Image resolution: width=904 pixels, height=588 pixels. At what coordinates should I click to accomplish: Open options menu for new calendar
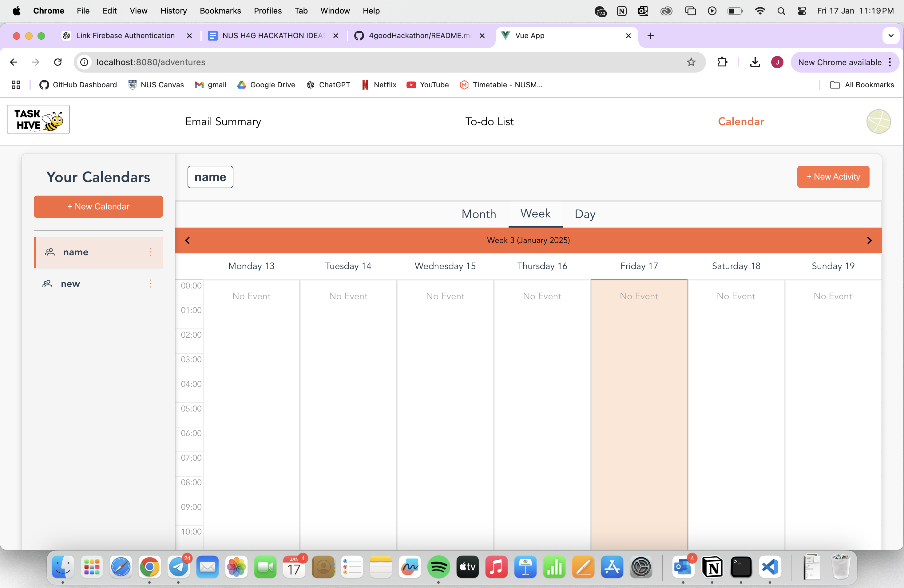(151, 284)
